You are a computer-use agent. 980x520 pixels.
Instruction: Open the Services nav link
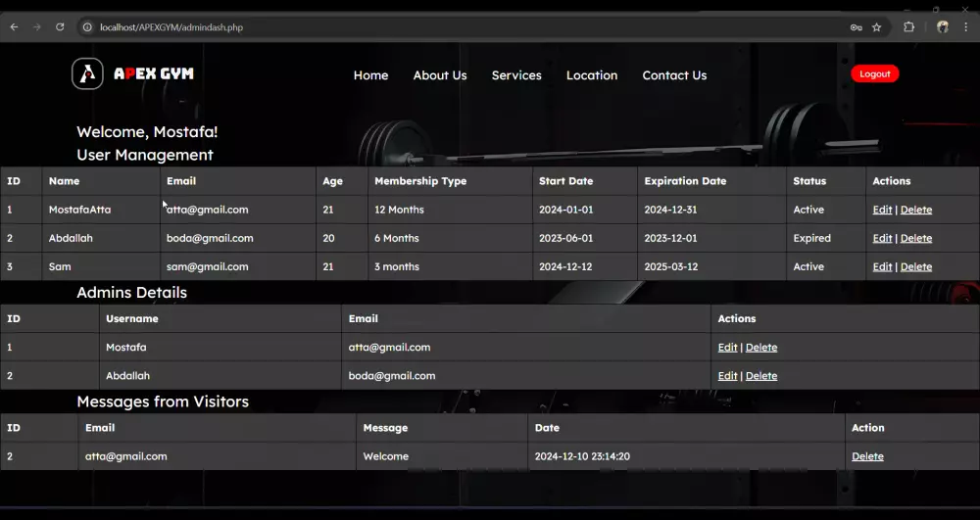point(516,74)
